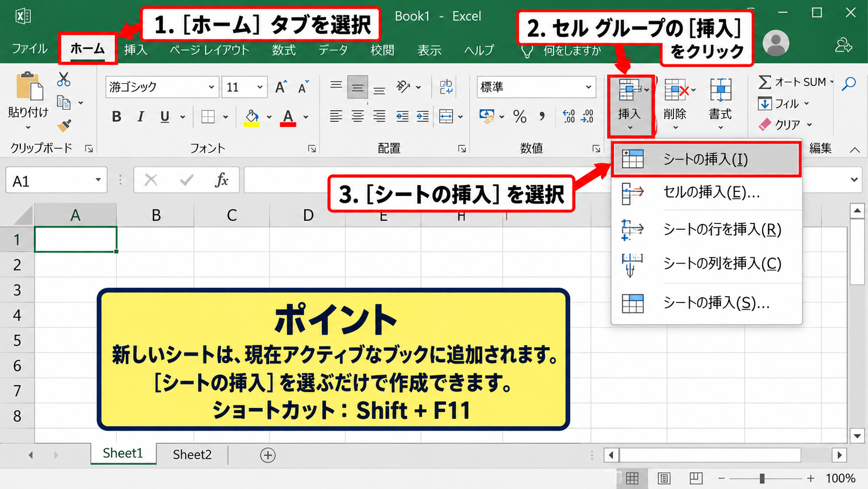Toggle align text left
Image resolution: width=868 pixels, height=489 pixels.
coord(336,116)
